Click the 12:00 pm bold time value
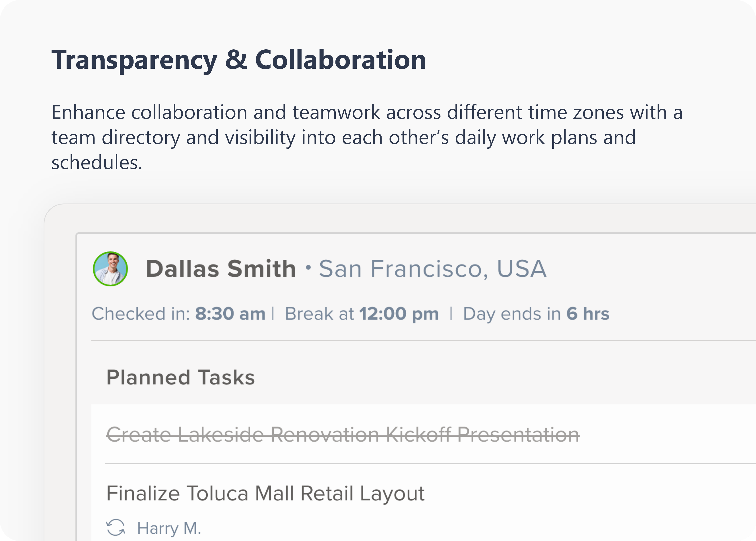This screenshot has width=756, height=541. [x=399, y=314]
